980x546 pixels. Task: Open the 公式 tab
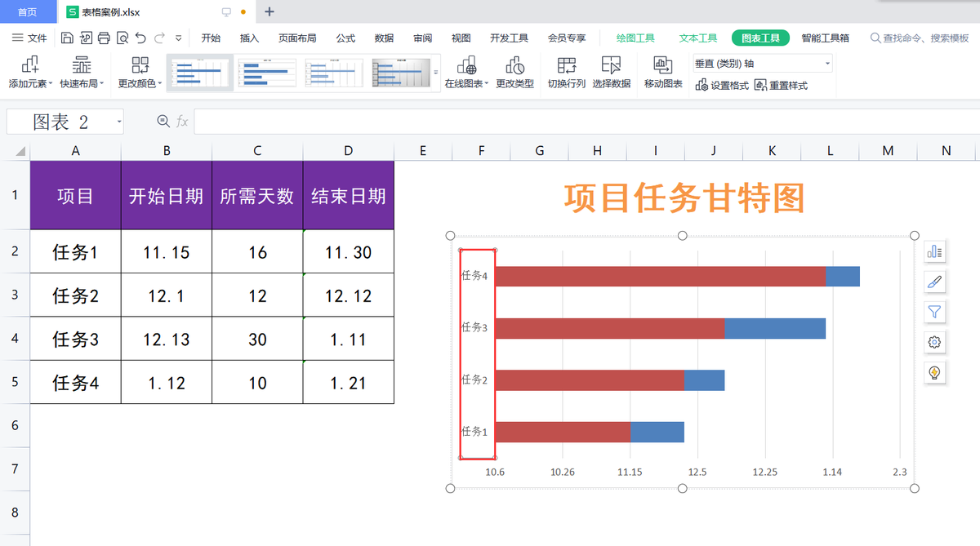pyautogui.click(x=345, y=38)
